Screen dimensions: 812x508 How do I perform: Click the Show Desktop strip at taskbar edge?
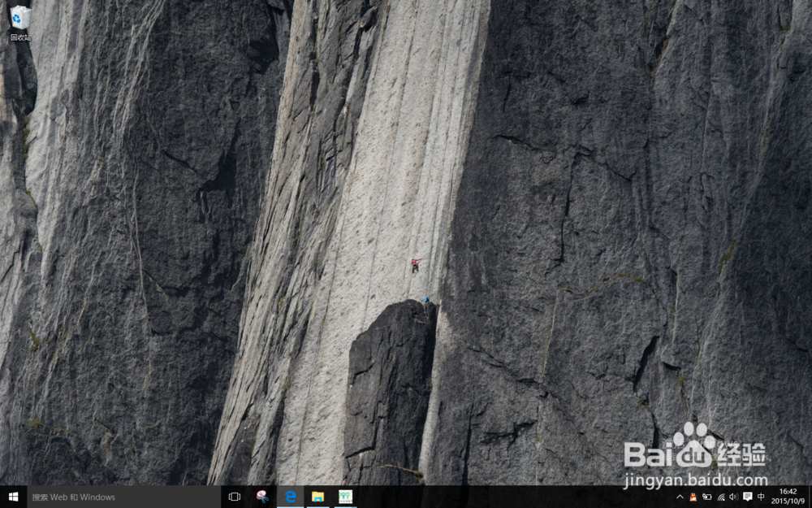pyautogui.click(x=810, y=497)
